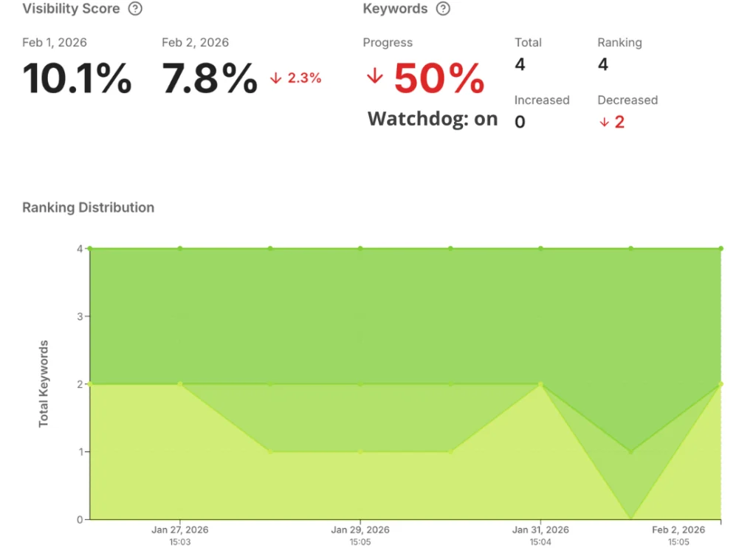Viewport: 756px width, 548px height.
Task: Open the Total keywords count
Action: (520, 65)
